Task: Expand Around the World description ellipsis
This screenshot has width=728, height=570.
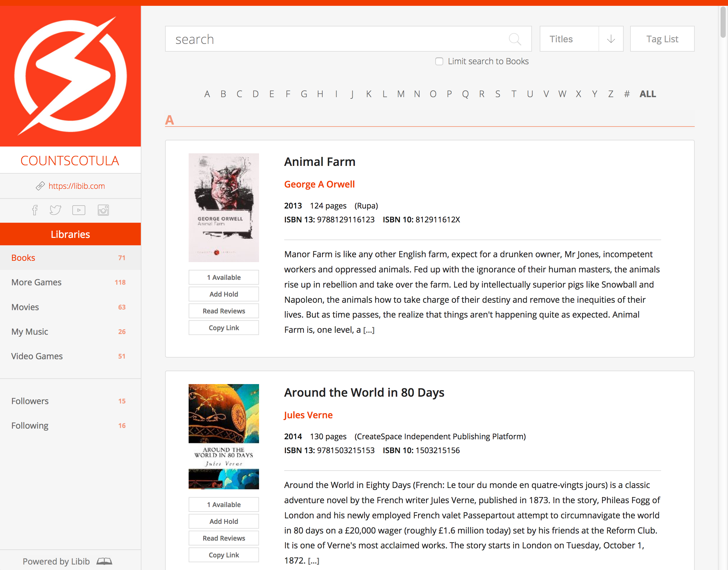Action: tap(314, 561)
